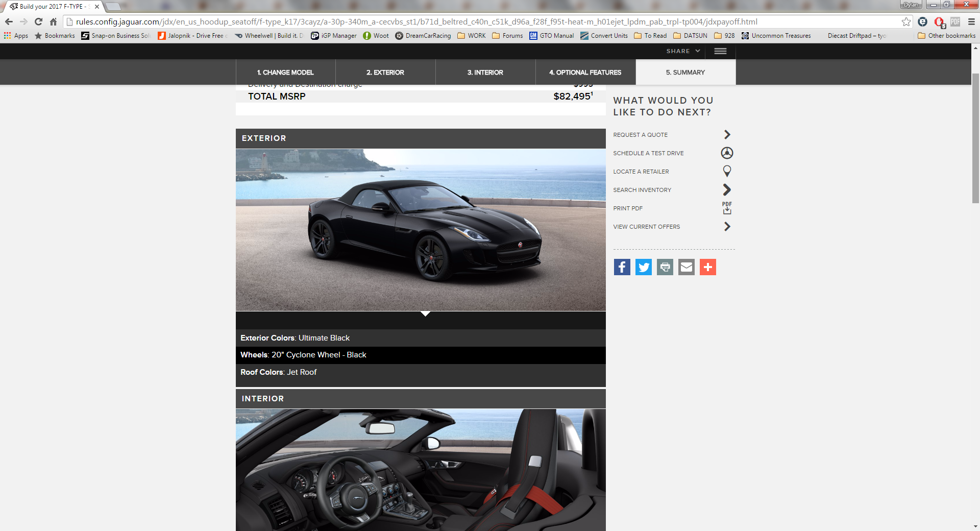This screenshot has width=980, height=531.
Task: Bookmark this page with the star icon
Action: (x=906, y=21)
